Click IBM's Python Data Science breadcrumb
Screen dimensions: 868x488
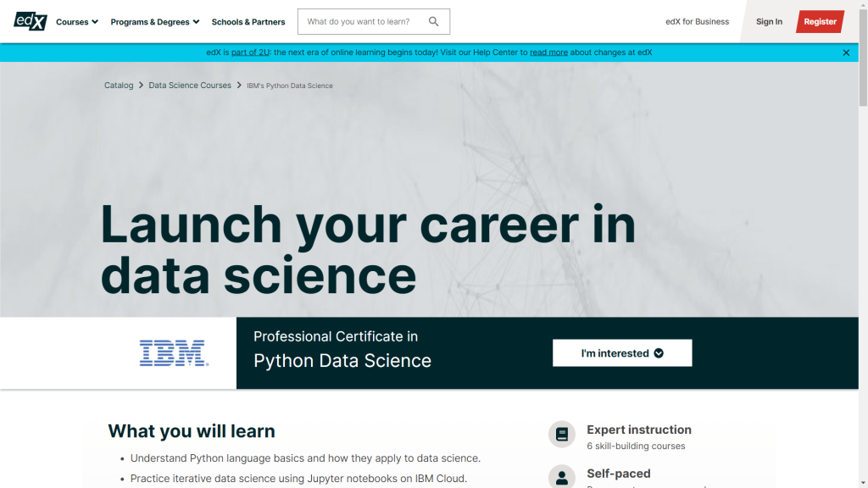(289, 85)
